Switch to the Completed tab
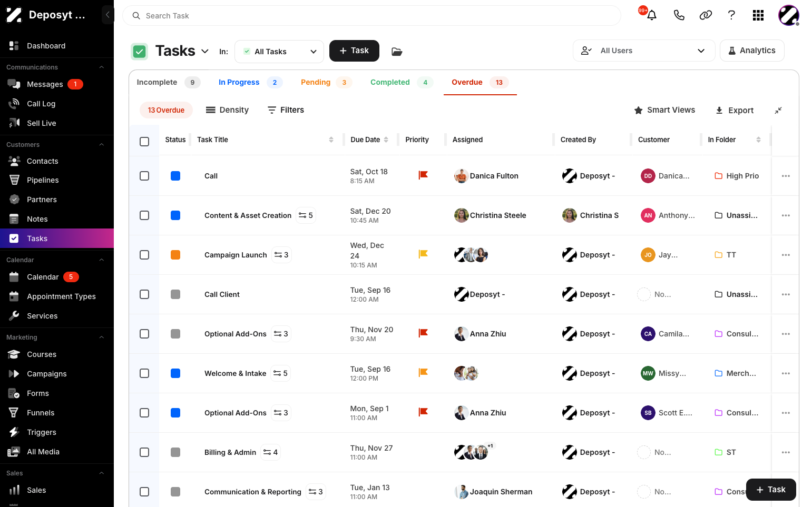Screen dimensions: 812x507 point(402,82)
